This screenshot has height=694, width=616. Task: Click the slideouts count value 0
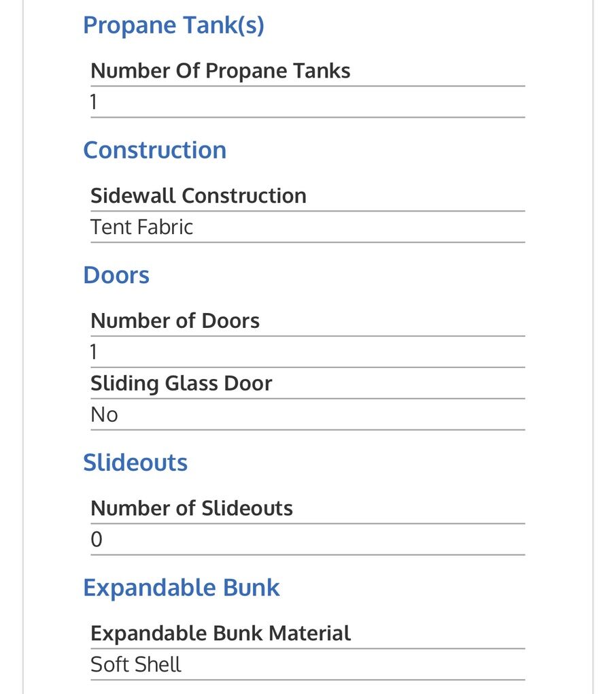[97, 540]
